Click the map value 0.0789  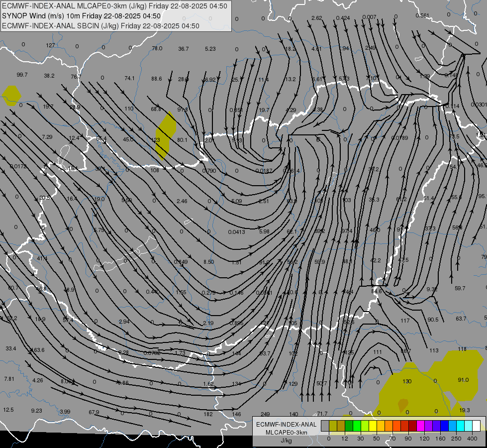[x=400, y=138]
